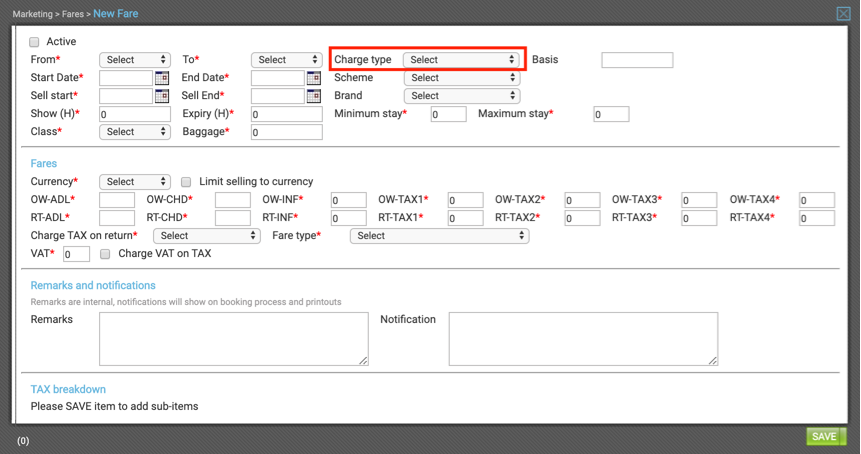The image size is (861, 454).
Task: Click the RT-ADL fare field
Action: (117, 218)
